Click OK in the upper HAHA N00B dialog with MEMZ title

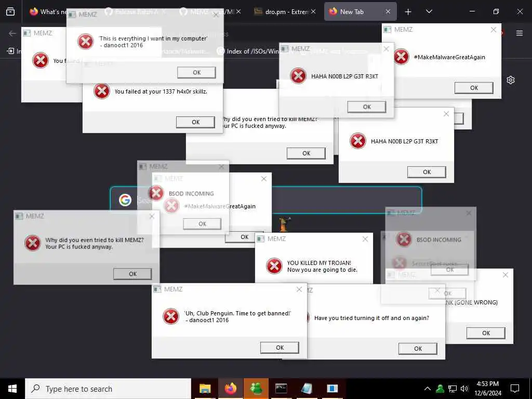tap(367, 107)
